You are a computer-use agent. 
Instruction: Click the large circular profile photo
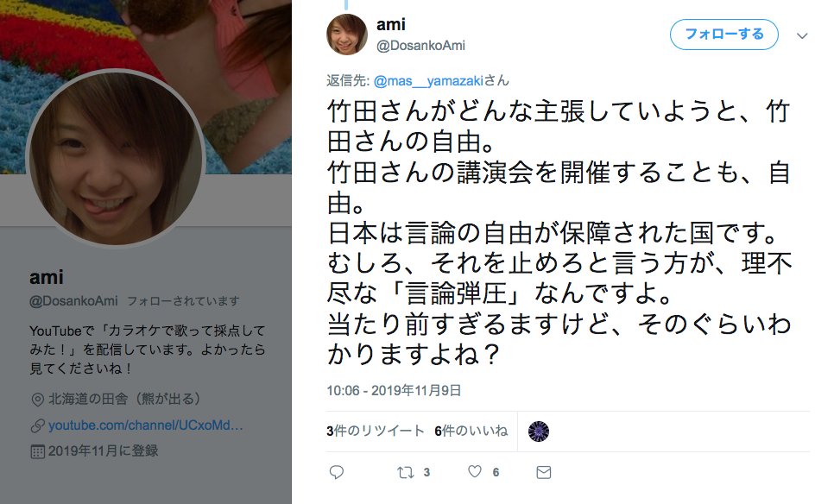116,158
